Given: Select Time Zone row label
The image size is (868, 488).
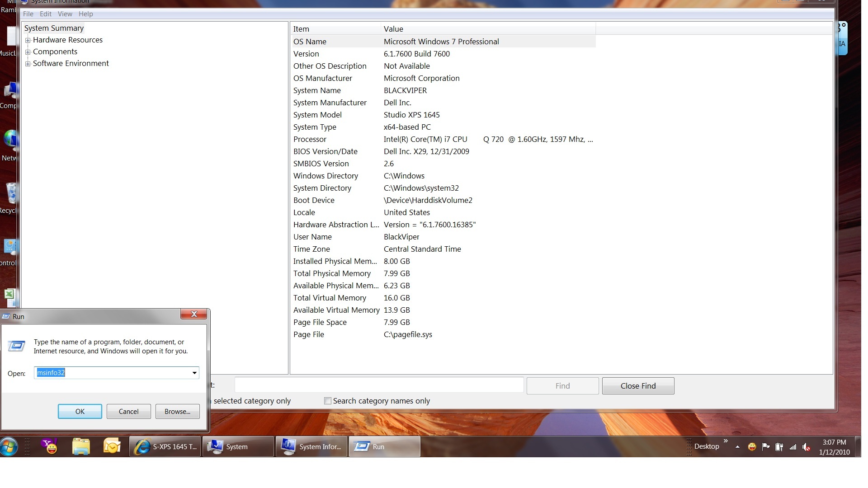Looking at the screenshot, I should [311, 249].
